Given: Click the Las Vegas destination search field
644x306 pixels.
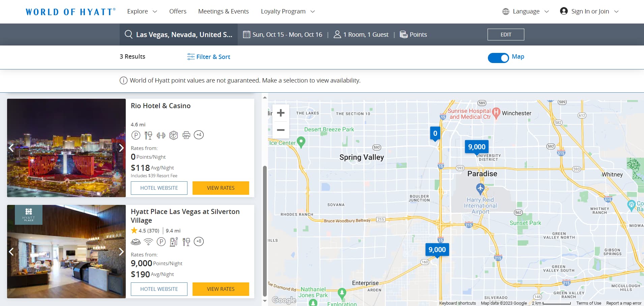Looking at the screenshot, I should point(179,35).
